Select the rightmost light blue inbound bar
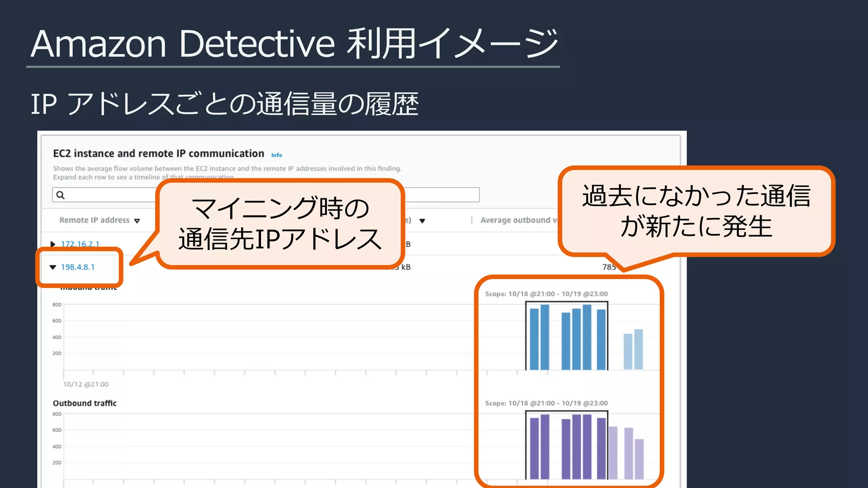The height and width of the screenshot is (488, 868). [x=638, y=349]
